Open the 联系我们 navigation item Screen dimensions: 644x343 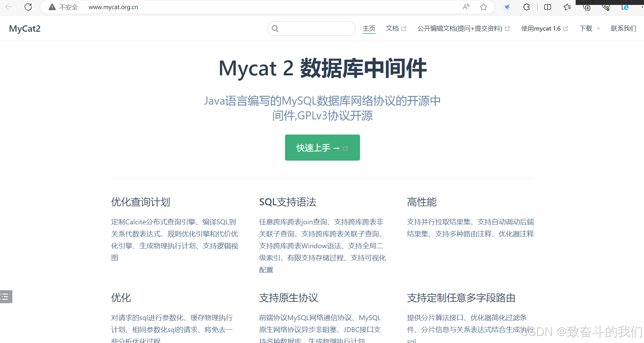[623, 29]
